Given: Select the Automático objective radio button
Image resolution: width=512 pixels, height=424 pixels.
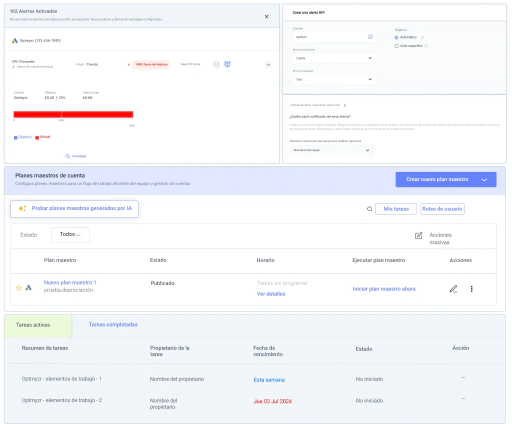Looking at the screenshot, I should tap(396, 37).
